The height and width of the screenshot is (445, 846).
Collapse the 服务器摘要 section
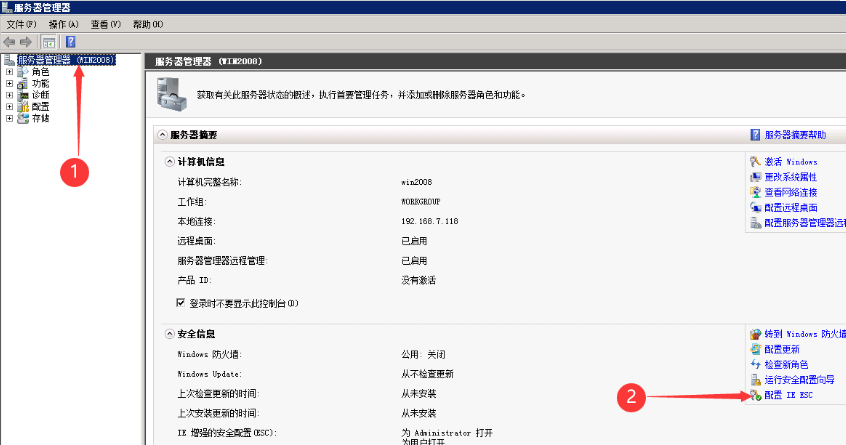(162, 135)
